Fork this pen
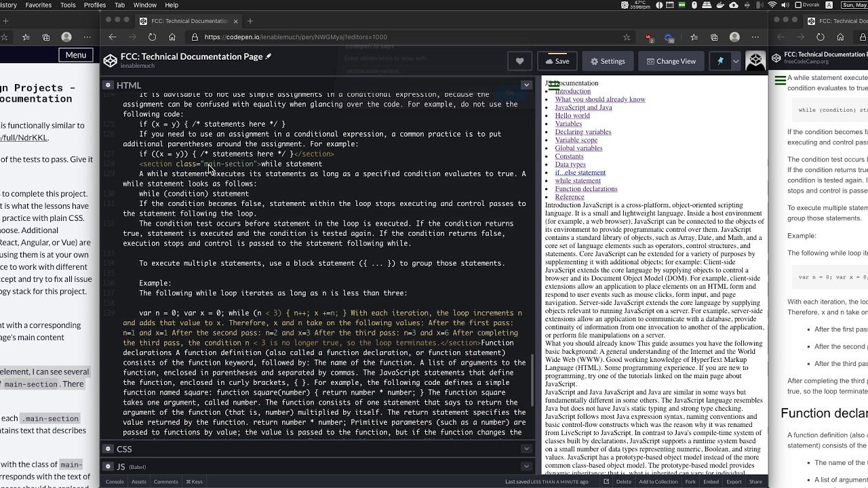The width and height of the screenshot is (868, 488). (690, 482)
